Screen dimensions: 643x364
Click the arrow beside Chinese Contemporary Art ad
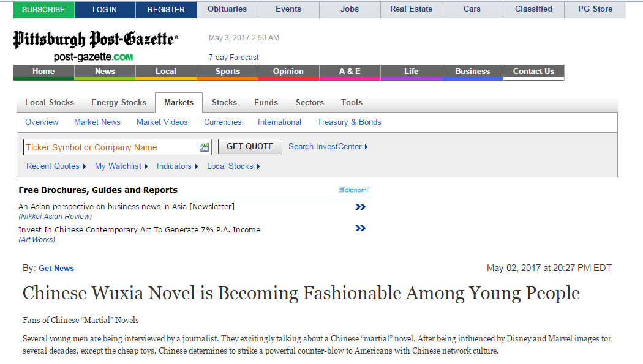pyautogui.click(x=361, y=228)
